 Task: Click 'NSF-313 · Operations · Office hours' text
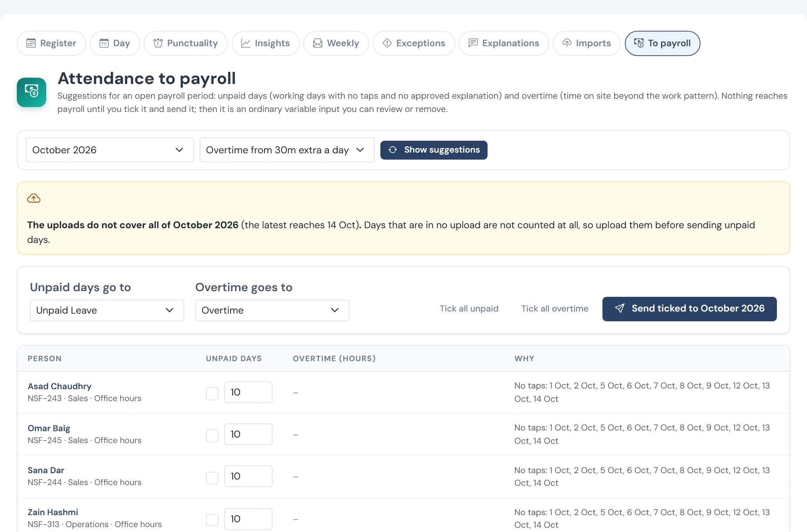tap(95, 524)
